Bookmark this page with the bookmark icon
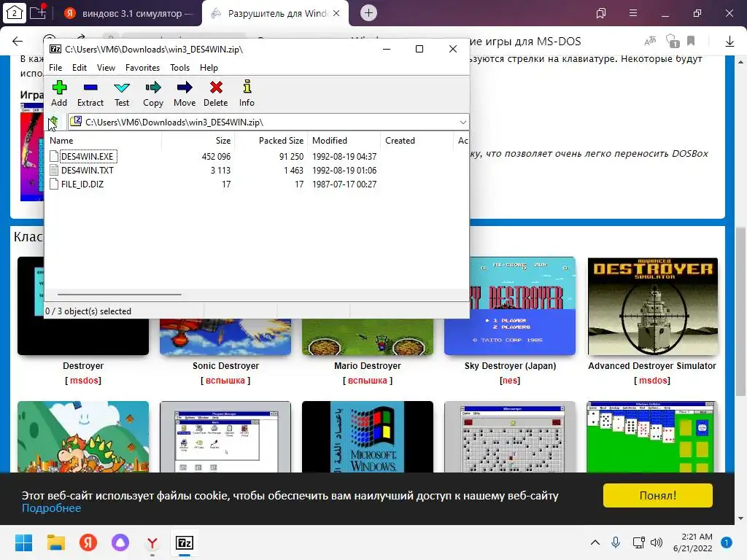Image resolution: width=747 pixels, height=560 pixels. 691,41
